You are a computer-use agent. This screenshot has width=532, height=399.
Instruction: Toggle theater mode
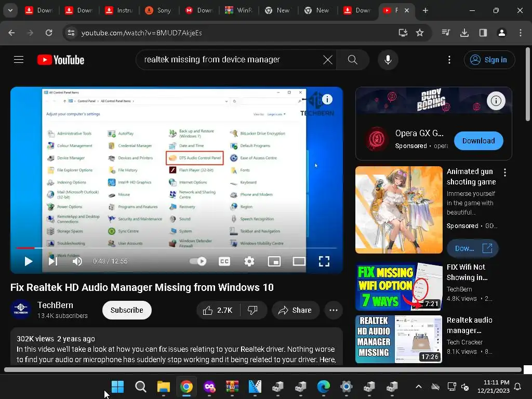tap(299, 261)
